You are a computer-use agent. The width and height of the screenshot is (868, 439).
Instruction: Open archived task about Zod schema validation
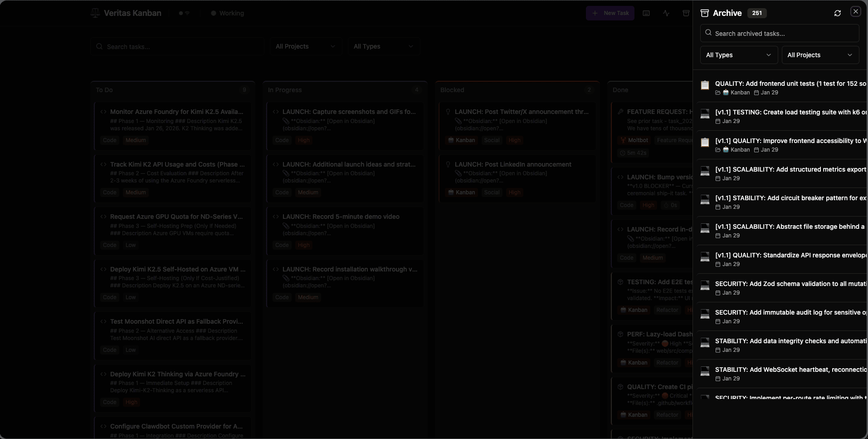point(790,284)
